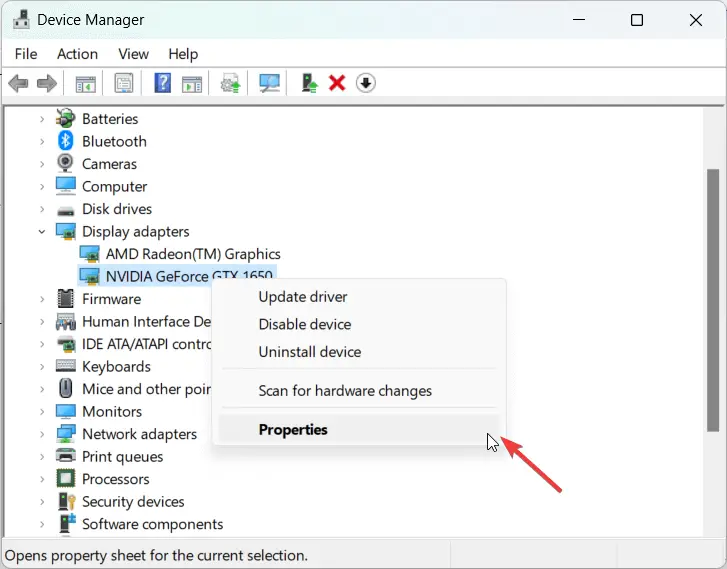Collapse the Display adapters node
Viewport: 727px width, 569px height.
pos(42,231)
